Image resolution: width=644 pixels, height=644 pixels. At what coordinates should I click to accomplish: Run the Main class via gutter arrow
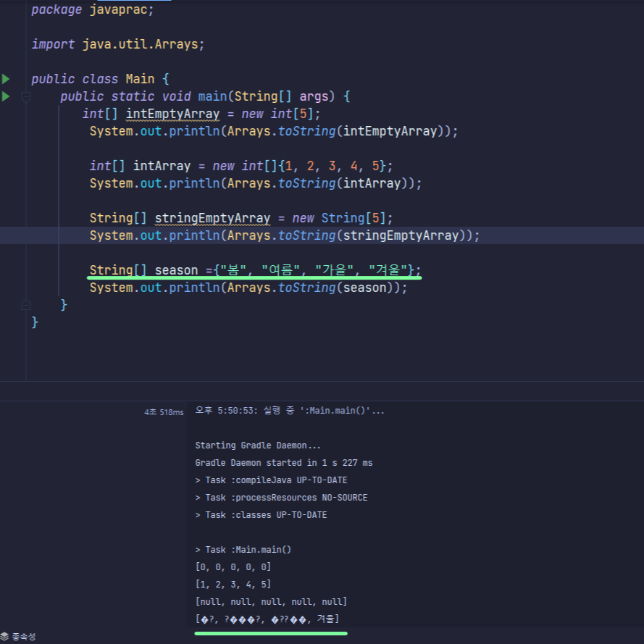(6, 79)
